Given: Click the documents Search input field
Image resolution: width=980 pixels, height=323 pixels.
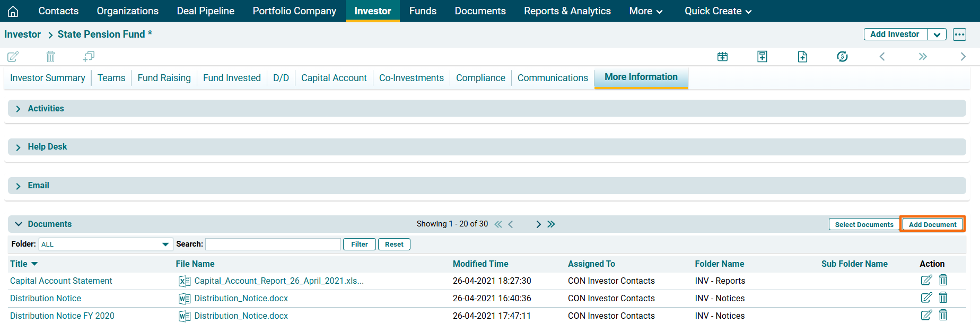Looking at the screenshot, I should (x=273, y=244).
